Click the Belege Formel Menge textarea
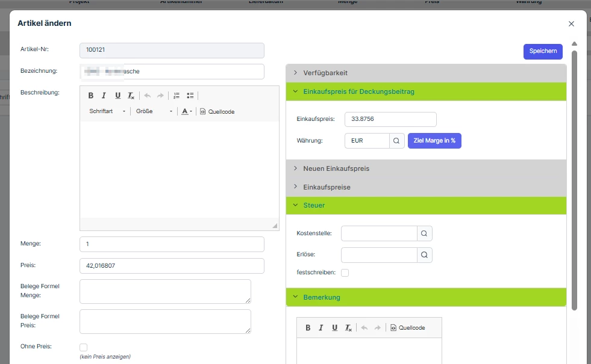 pyautogui.click(x=166, y=291)
